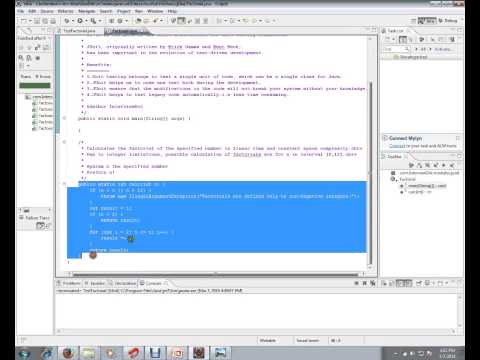Switch to the Console tab
This screenshot has width=480, height=360.
tap(153, 283)
